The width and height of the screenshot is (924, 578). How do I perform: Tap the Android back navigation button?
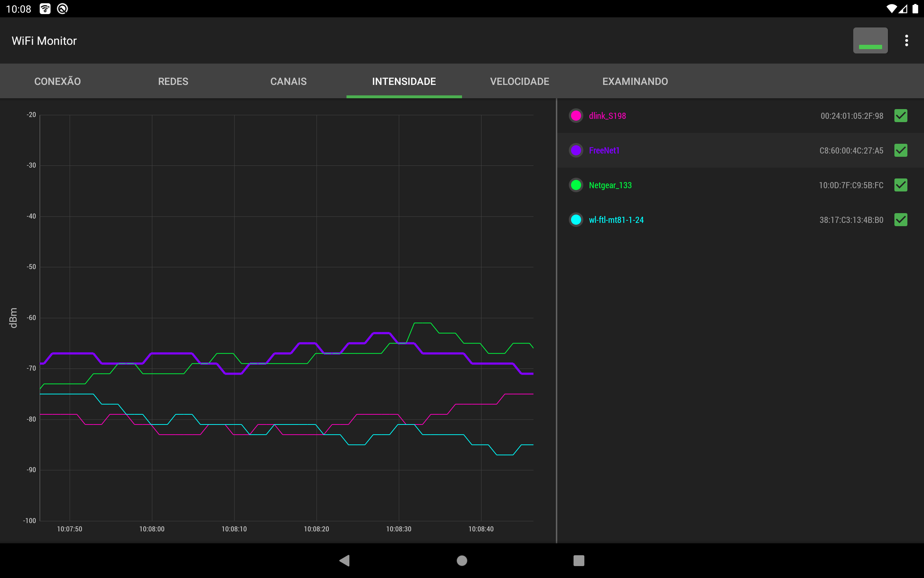[344, 560]
